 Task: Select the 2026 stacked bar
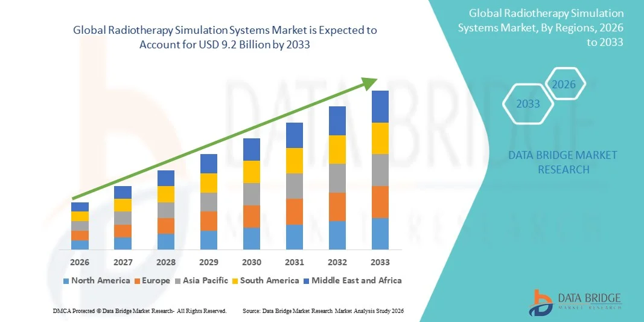click(80, 226)
